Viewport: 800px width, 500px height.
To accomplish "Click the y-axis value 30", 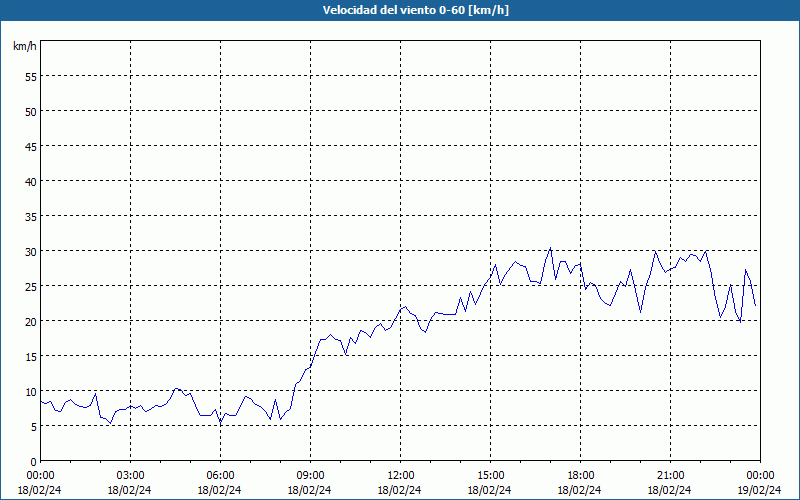I will pos(31,252).
